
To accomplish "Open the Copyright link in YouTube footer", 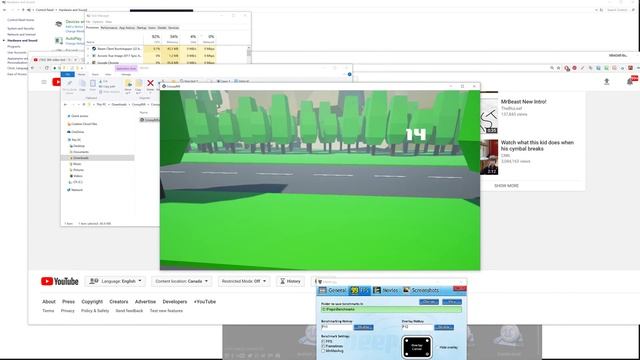I will (x=92, y=302).
